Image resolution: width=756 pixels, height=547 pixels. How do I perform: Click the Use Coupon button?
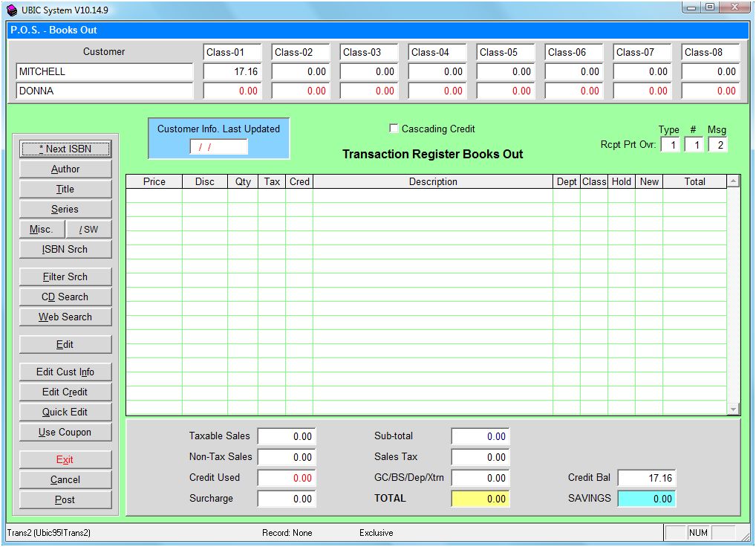point(65,433)
